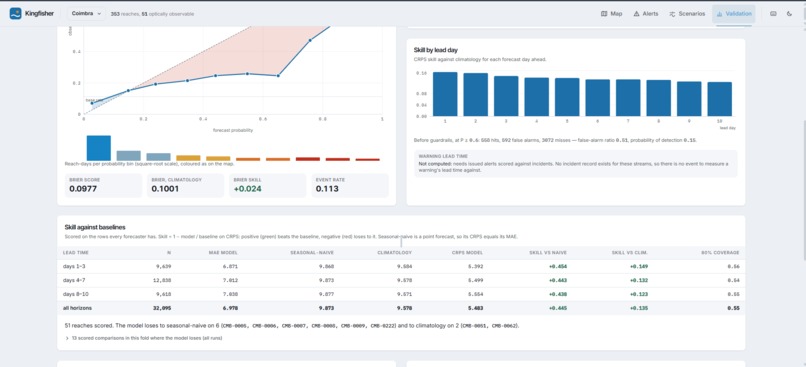This screenshot has height=367, width=806.
Task: Select the Validation tab
Action: [x=734, y=14]
